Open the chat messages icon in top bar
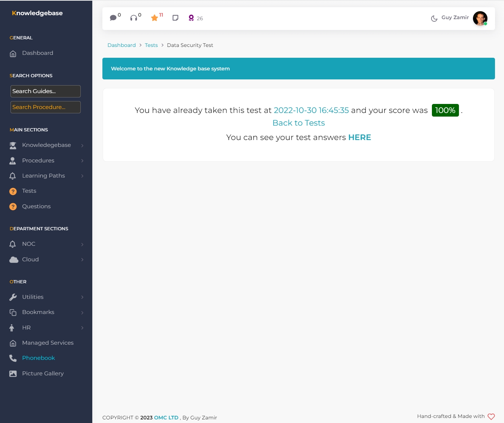 coord(113,18)
